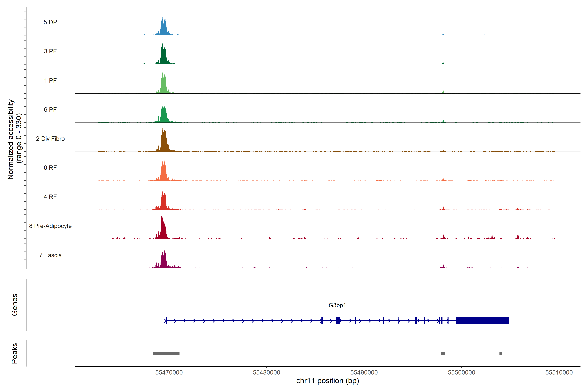588x392 pixels.
Task: Click the 8 Pre-Adipocyte track label
Action: point(50,226)
